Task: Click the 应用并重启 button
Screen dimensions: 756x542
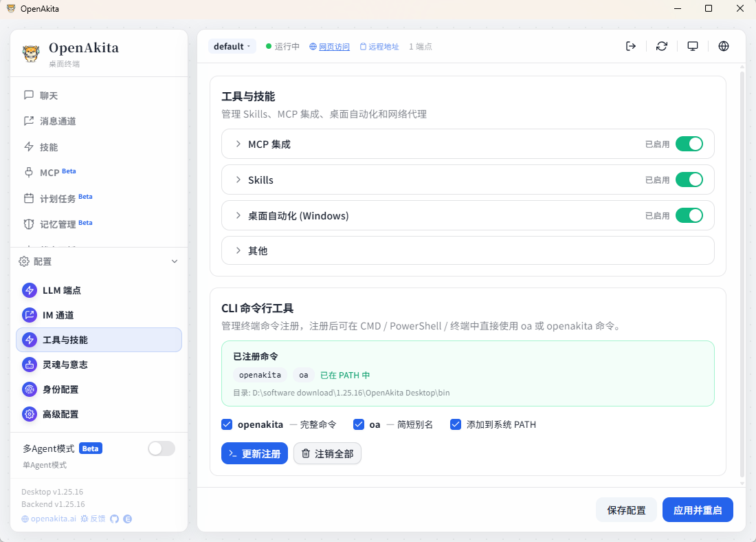Action: [698, 510]
